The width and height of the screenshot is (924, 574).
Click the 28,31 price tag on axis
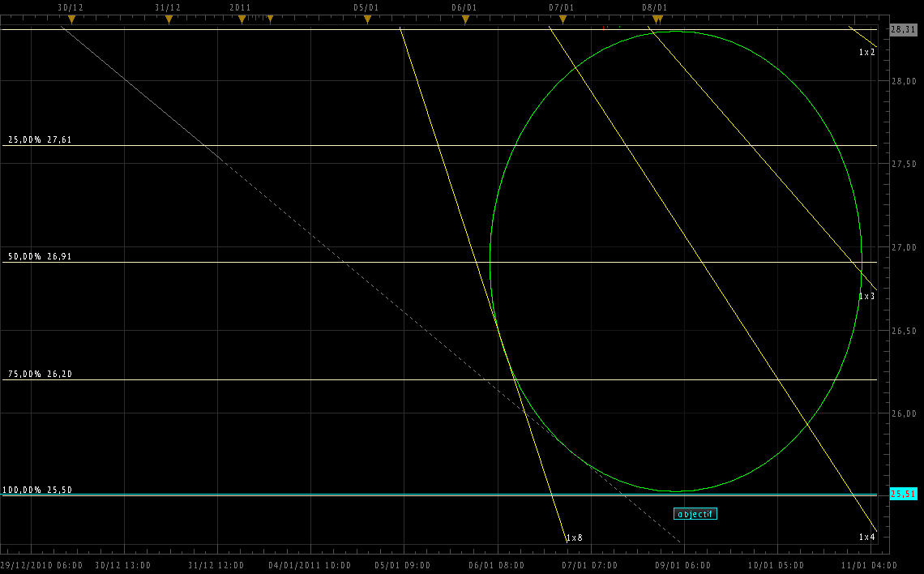click(903, 29)
